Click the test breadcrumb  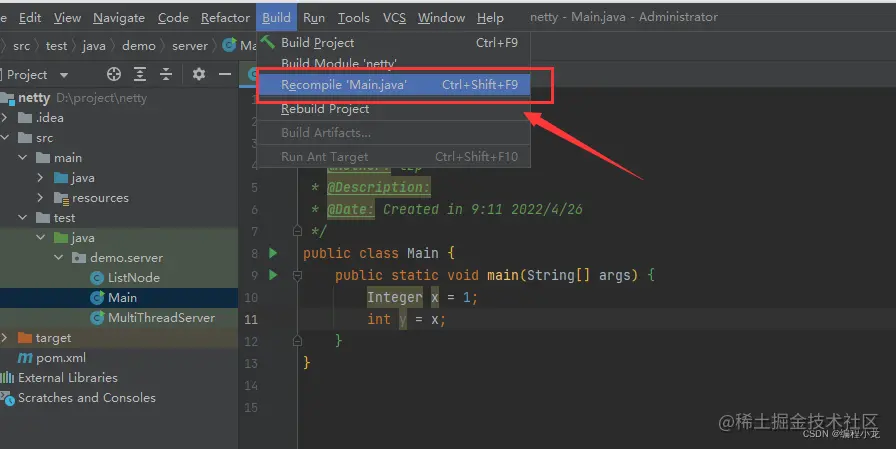57,46
